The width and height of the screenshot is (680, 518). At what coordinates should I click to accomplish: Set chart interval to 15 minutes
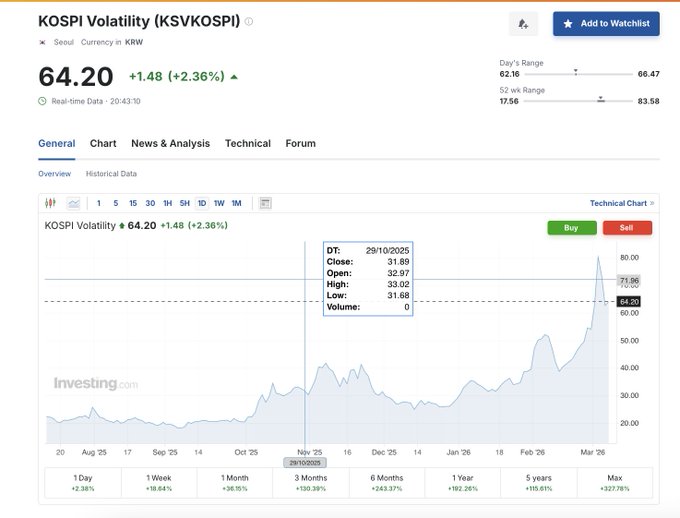click(x=133, y=203)
